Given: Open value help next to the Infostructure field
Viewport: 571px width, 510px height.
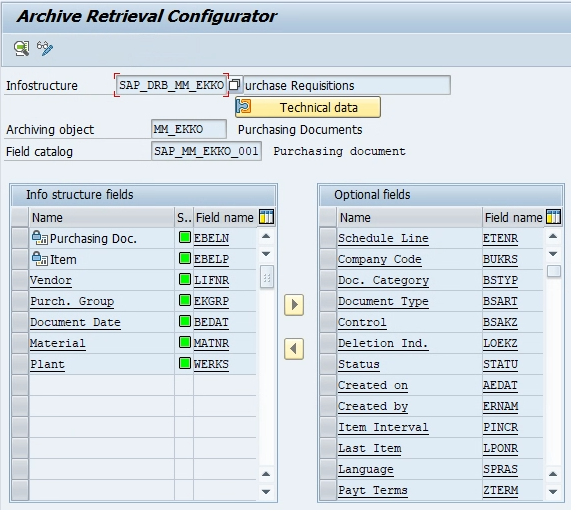Looking at the screenshot, I should click(x=235, y=85).
